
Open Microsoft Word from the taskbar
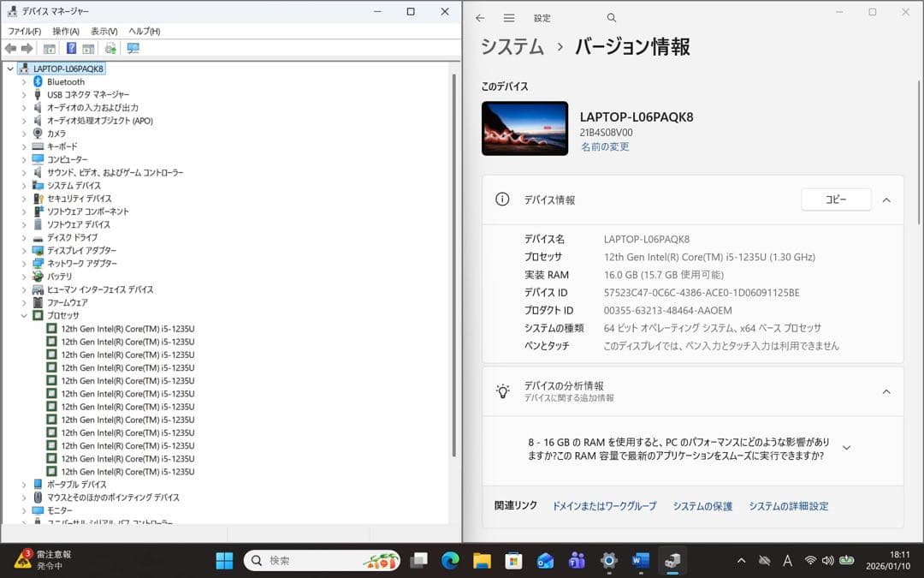pyautogui.click(x=640, y=562)
